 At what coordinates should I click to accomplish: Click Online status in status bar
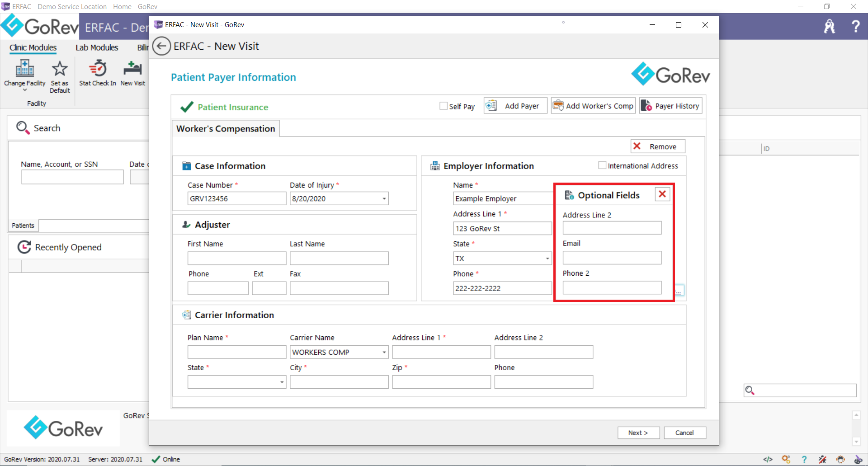coord(166,459)
